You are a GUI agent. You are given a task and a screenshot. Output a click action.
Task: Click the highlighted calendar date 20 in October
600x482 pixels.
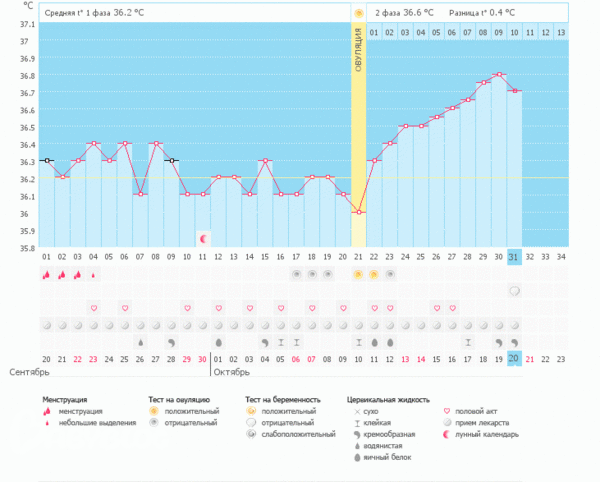[515, 359]
